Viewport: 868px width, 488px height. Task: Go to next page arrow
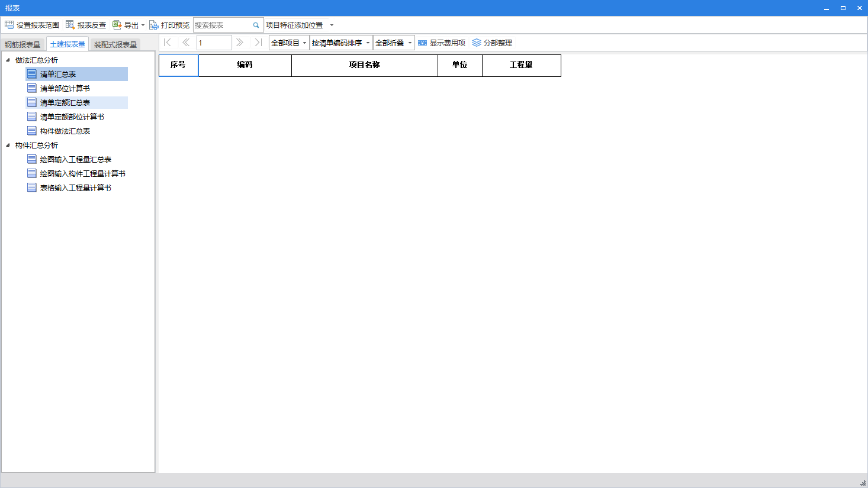click(240, 43)
